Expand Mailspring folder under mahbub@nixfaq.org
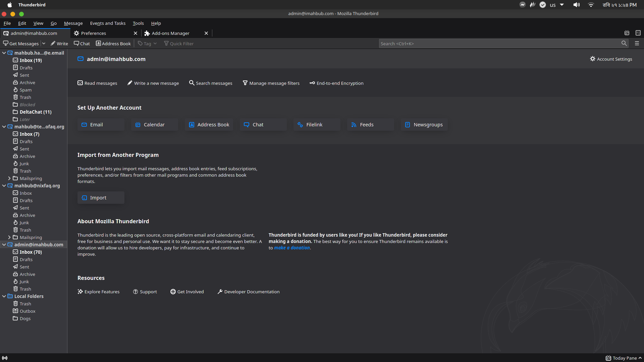 click(x=9, y=237)
